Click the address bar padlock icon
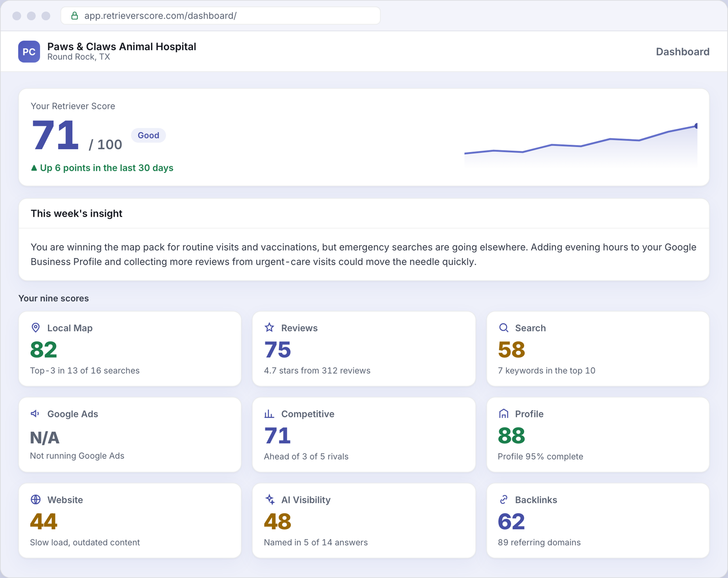The width and height of the screenshot is (728, 578). [x=75, y=16]
